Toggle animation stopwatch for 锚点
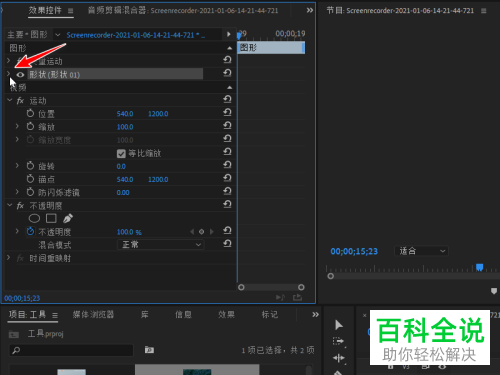 pyautogui.click(x=30, y=179)
